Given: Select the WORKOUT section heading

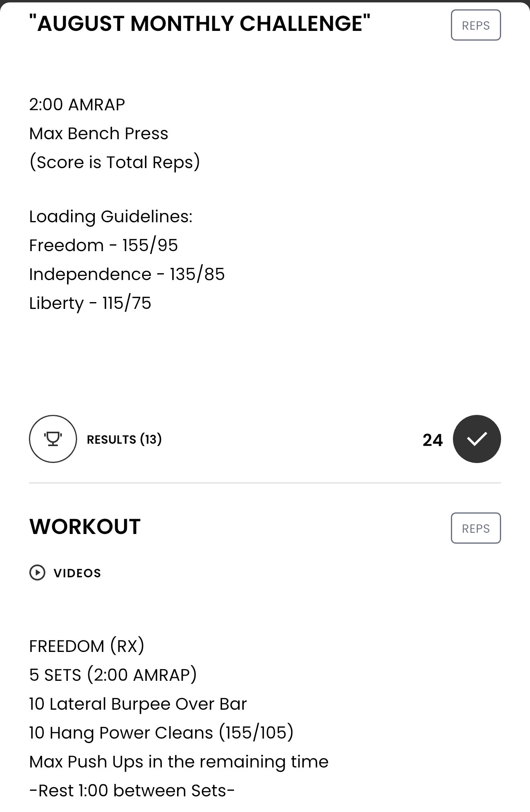Looking at the screenshot, I should (x=85, y=527).
